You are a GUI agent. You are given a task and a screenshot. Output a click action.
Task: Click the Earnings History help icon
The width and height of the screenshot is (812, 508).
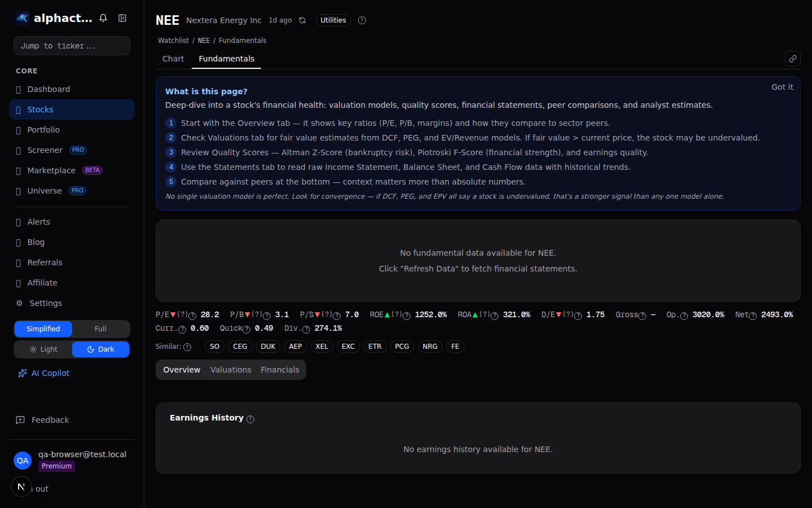click(x=250, y=419)
